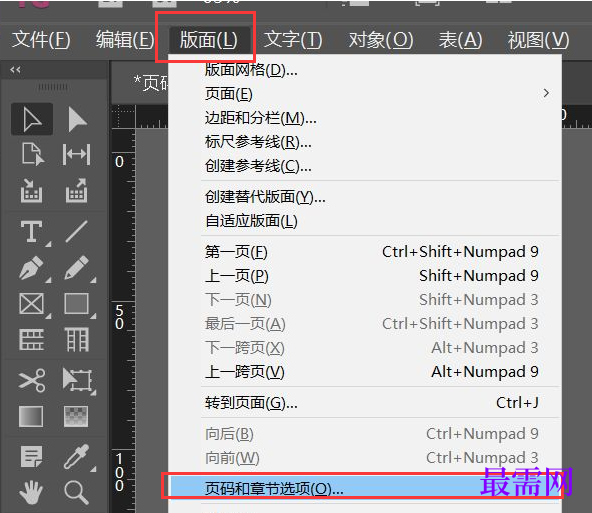Select the Zoom magnifier tool
592x513 pixels.
[77, 492]
